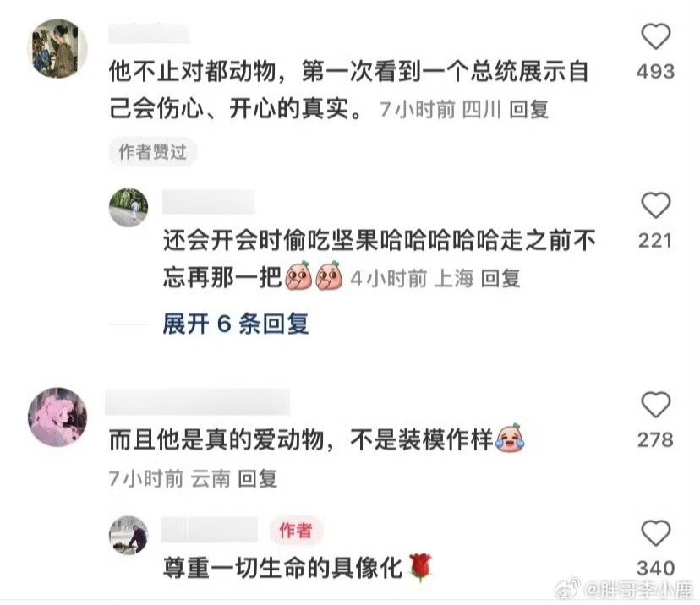
Task: Like the Yunnan comment with 278 likes
Action: coord(656,405)
